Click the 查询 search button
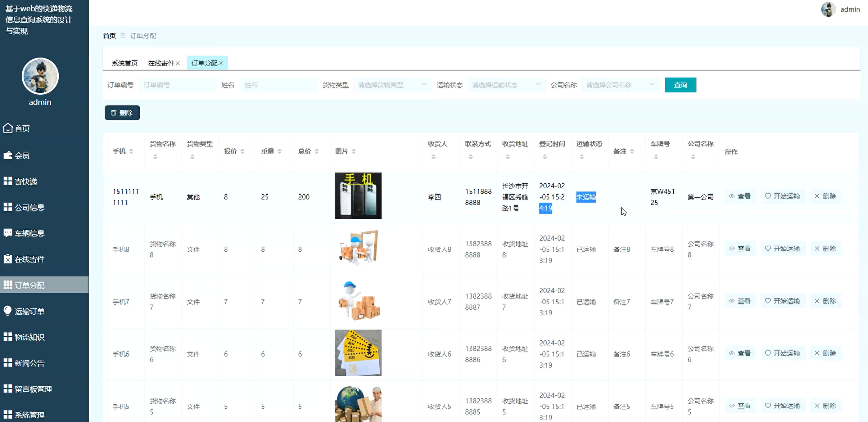868x422 pixels. [x=680, y=85]
